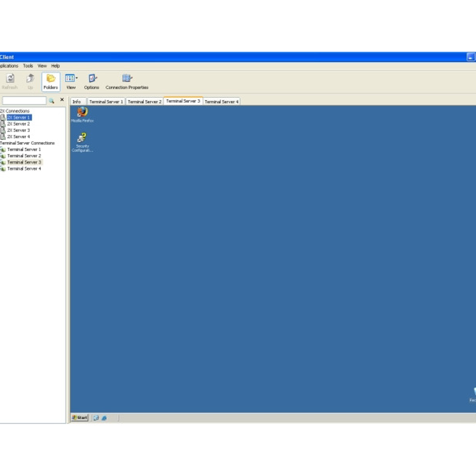Minimize the Client window
Viewport: 476px width, 476px height.
pos(470,57)
